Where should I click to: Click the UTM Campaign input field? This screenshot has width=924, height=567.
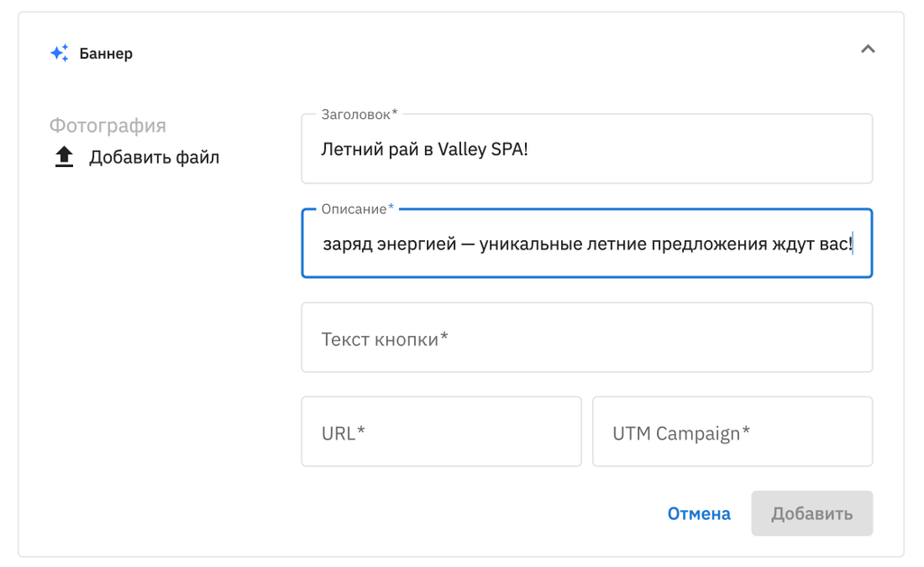[x=732, y=432]
